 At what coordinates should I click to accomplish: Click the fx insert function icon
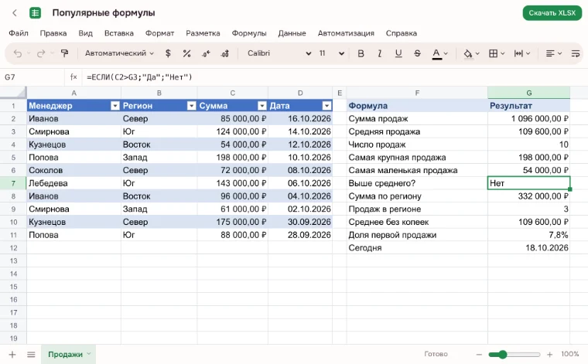coord(73,77)
